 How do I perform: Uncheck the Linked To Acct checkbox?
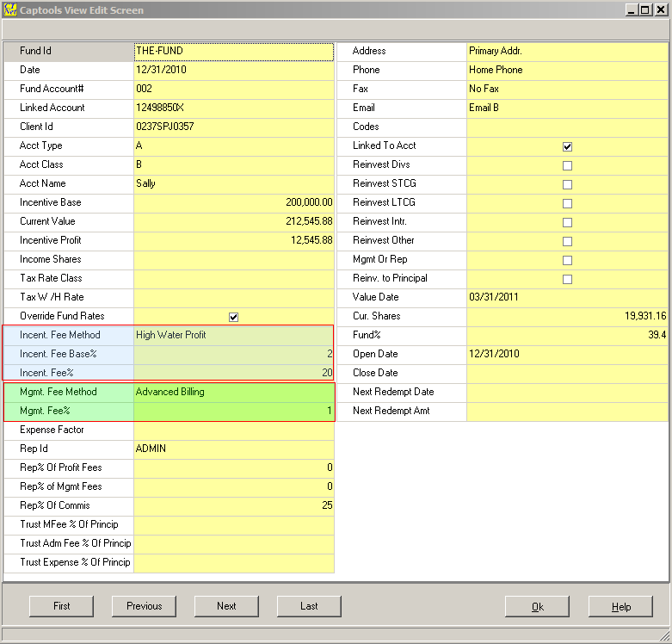(x=567, y=146)
